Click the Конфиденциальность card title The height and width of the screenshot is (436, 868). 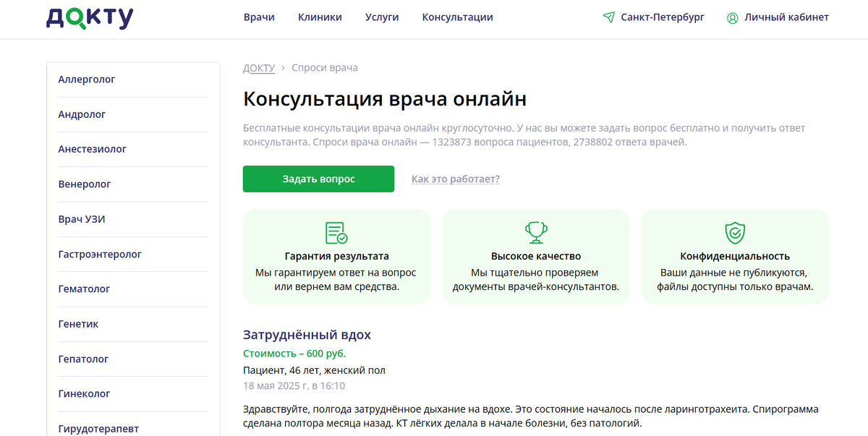[735, 256]
